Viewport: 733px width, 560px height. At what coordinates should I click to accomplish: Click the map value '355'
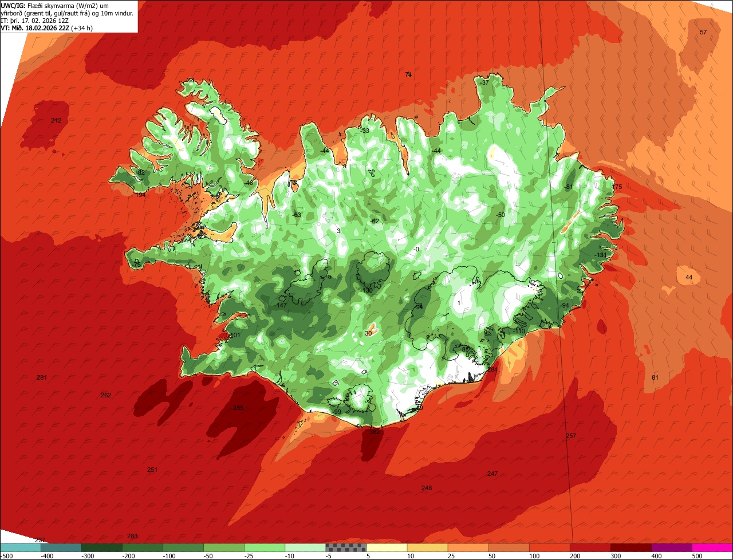tap(238, 408)
